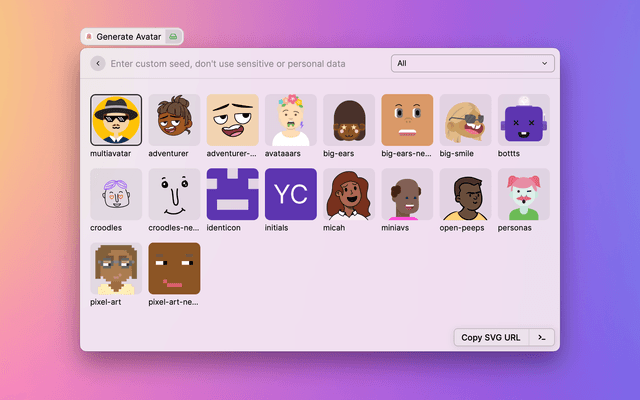Click the big-smile avatar thumbnail
This screenshot has height=400, width=640.
click(465, 120)
